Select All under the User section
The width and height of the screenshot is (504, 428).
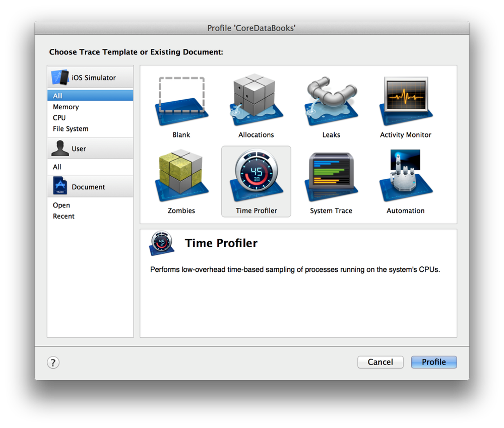pos(90,167)
